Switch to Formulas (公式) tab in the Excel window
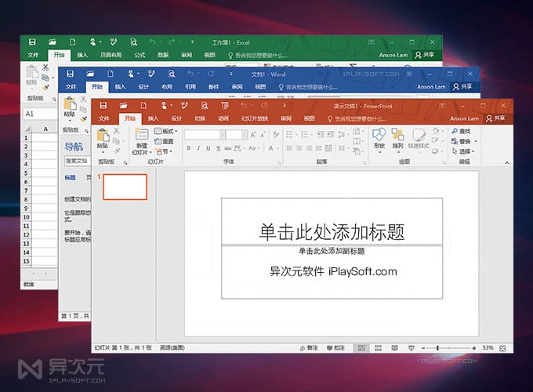This screenshot has height=392, width=533. pyautogui.click(x=140, y=55)
